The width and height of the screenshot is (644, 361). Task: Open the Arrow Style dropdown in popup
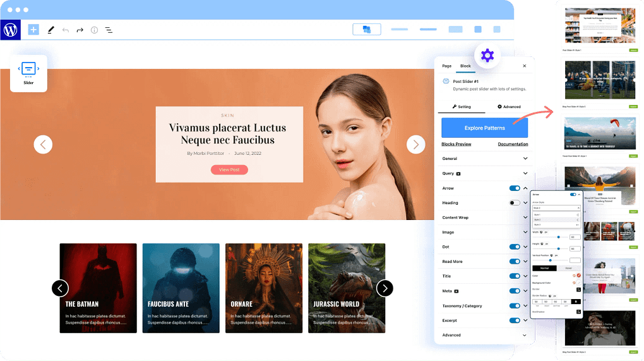pyautogui.click(x=556, y=208)
